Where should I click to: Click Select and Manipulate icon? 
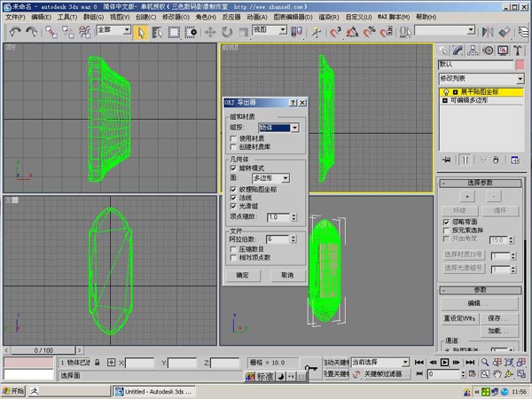pyautogui.click(x=317, y=33)
